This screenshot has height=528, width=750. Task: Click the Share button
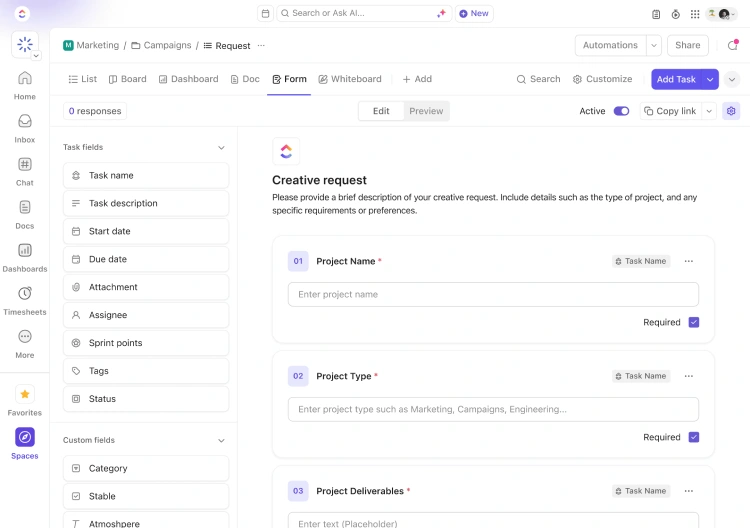687,45
